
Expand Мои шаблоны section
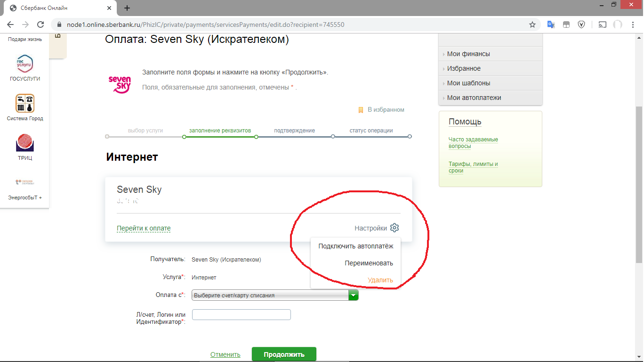pos(491,83)
